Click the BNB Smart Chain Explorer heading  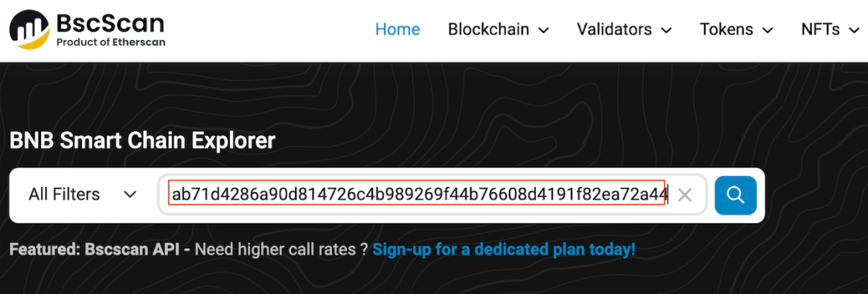(142, 141)
